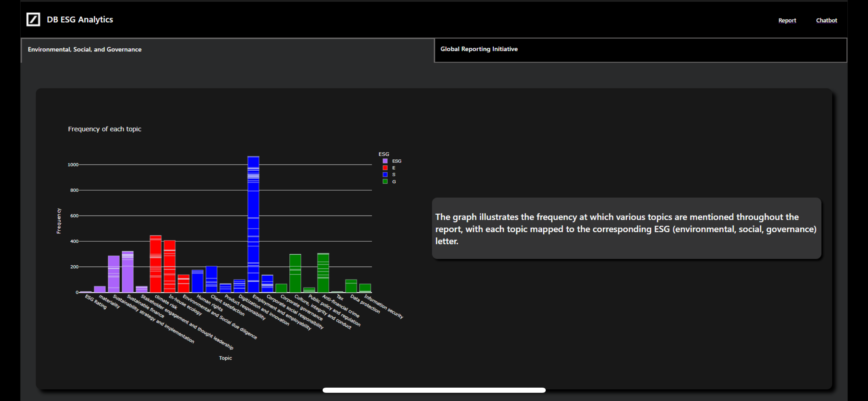Toggle the ESG category filter in legend
Screen dimensions: 868x401
point(392,161)
